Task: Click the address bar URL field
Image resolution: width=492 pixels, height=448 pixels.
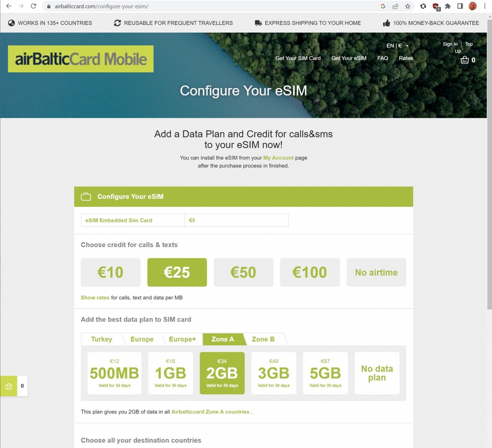Action: [x=211, y=6]
